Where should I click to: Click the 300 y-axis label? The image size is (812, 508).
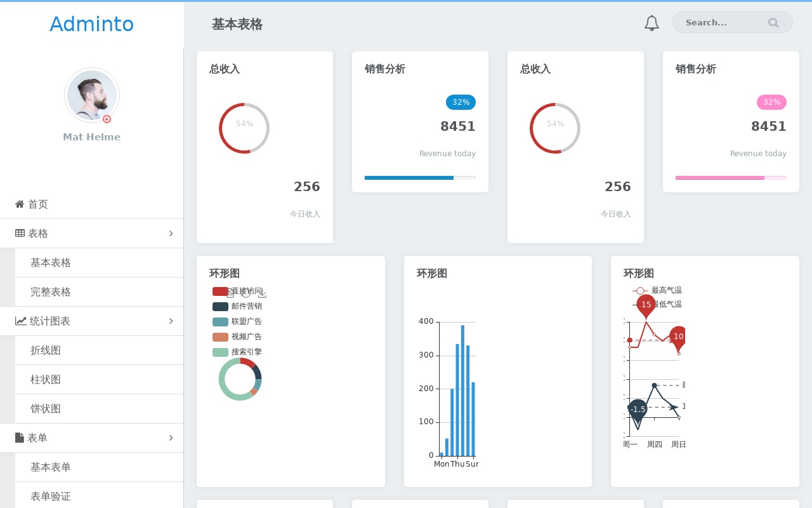click(426, 355)
